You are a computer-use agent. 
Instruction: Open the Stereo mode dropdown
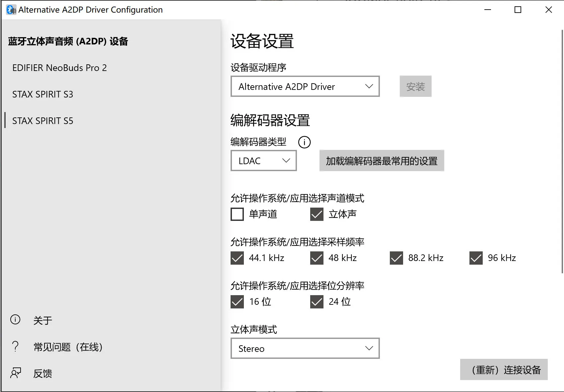305,348
